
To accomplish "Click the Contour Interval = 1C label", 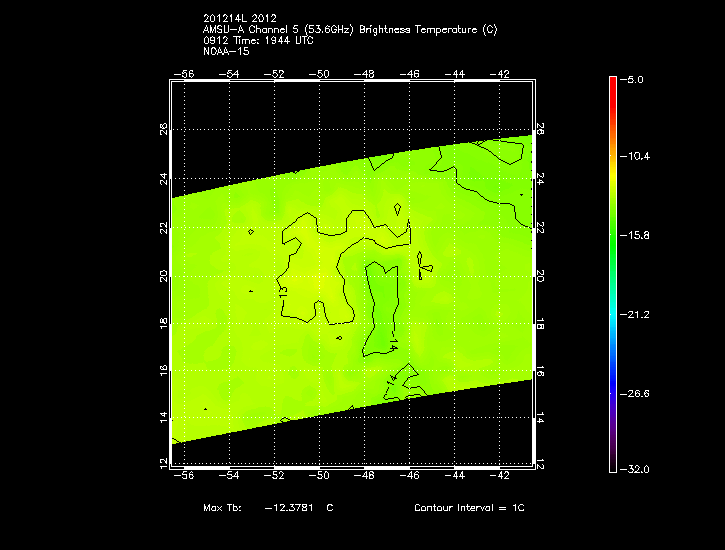I will pyautogui.click(x=469, y=508).
